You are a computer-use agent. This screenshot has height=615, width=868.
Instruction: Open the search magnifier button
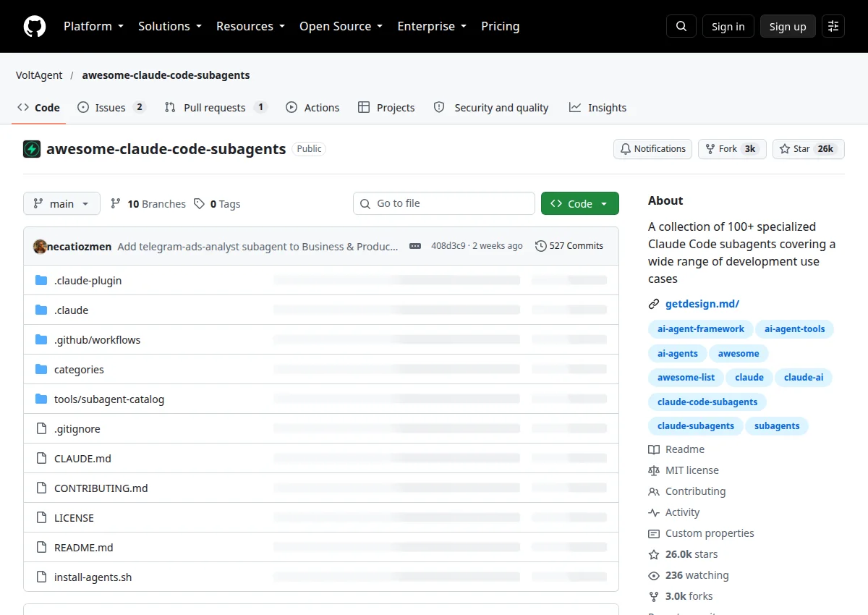(x=681, y=26)
